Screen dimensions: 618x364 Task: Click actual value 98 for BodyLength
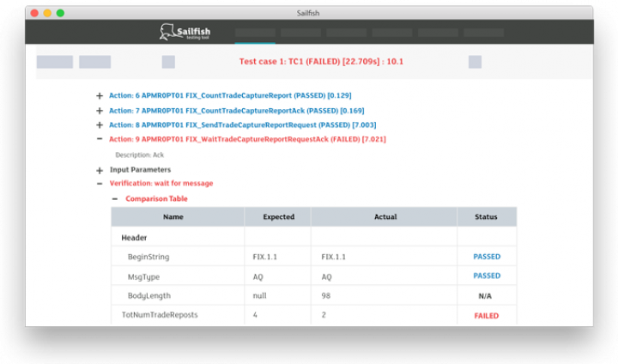326,296
